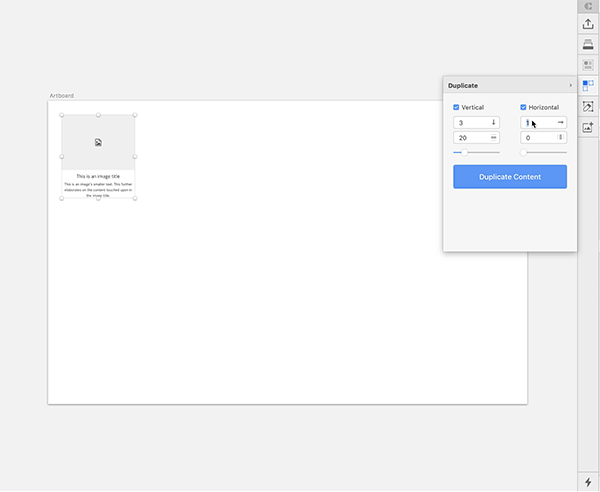The height and width of the screenshot is (492, 600).
Task: Open the upload/sync icon in sidebar
Action: pos(588,24)
